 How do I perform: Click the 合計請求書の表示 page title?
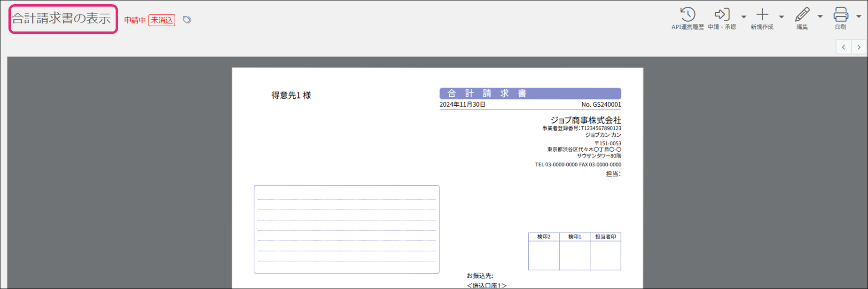click(x=62, y=19)
